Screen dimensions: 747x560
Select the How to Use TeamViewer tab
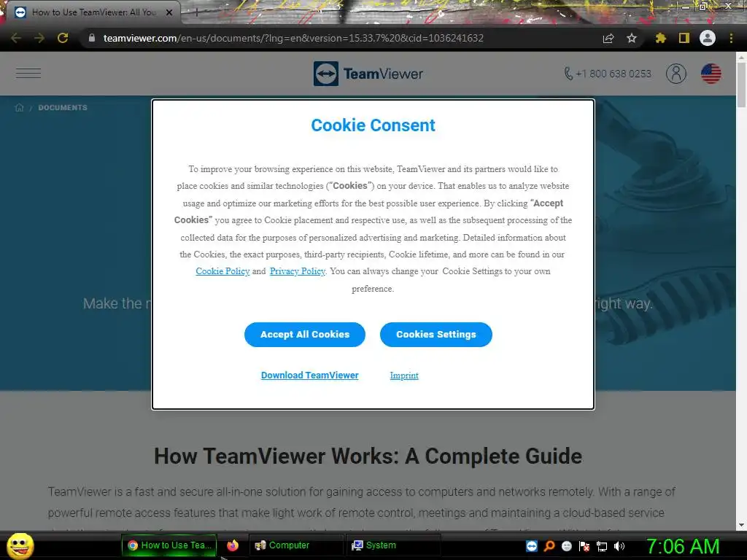[x=93, y=12]
